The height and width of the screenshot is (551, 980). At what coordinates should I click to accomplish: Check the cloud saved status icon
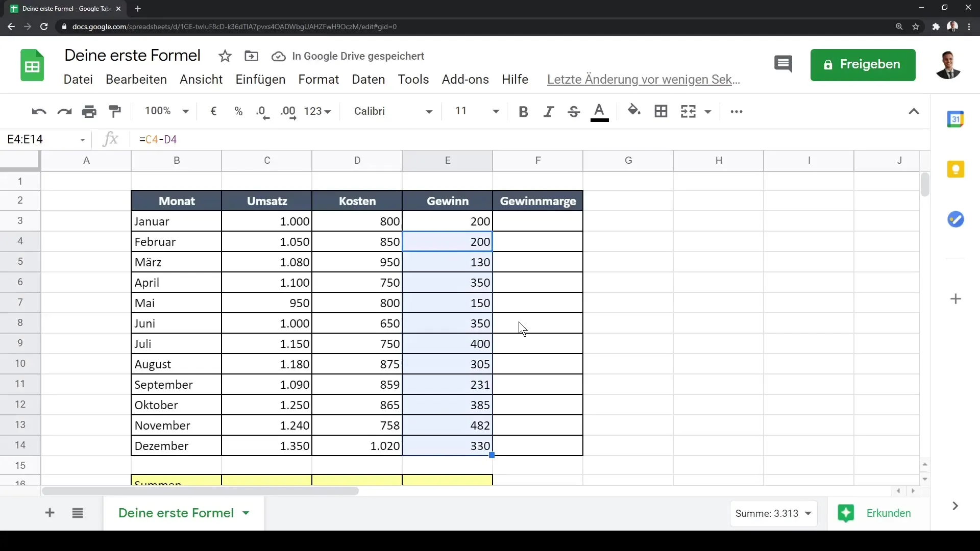(x=278, y=56)
